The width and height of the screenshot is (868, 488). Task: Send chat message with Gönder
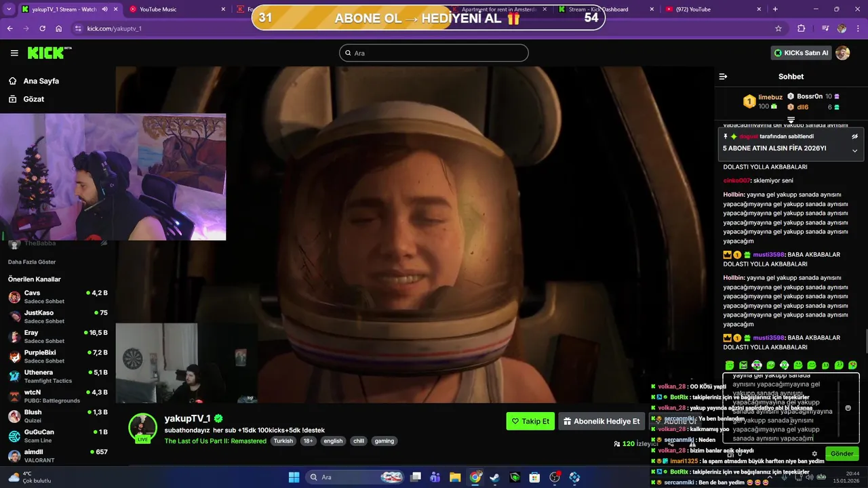842,453
